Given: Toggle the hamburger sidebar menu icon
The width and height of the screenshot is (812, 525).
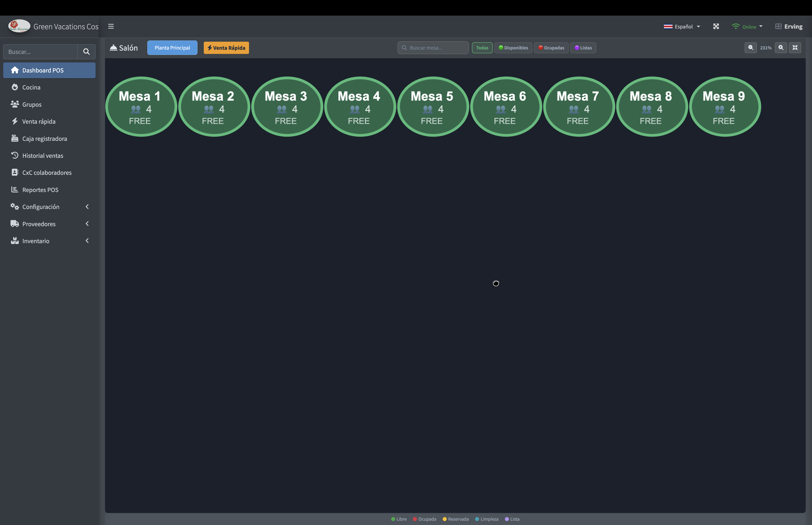Looking at the screenshot, I should pos(111,26).
